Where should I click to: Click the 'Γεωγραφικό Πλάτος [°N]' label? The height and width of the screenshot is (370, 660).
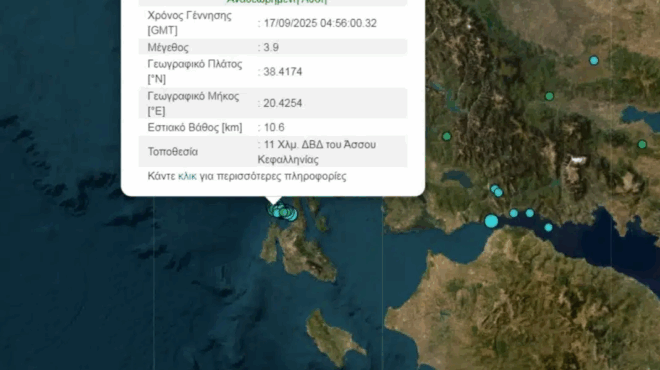(x=195, y=72)
